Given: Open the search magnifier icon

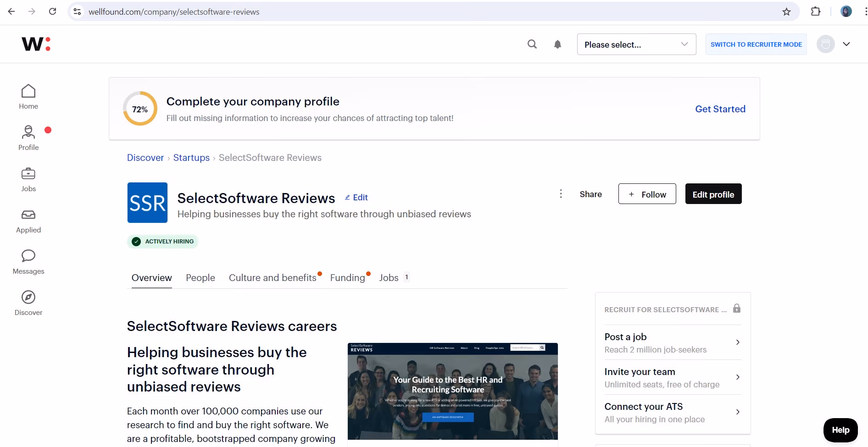Looking at the screenshot, I should click(532, 44).
